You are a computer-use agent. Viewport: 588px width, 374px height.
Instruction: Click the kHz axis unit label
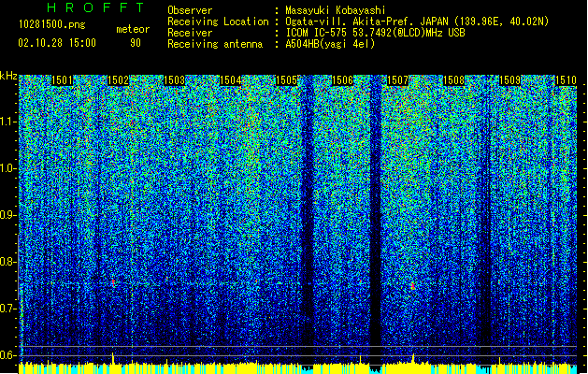pyautogui.click(x=8, y=76)
